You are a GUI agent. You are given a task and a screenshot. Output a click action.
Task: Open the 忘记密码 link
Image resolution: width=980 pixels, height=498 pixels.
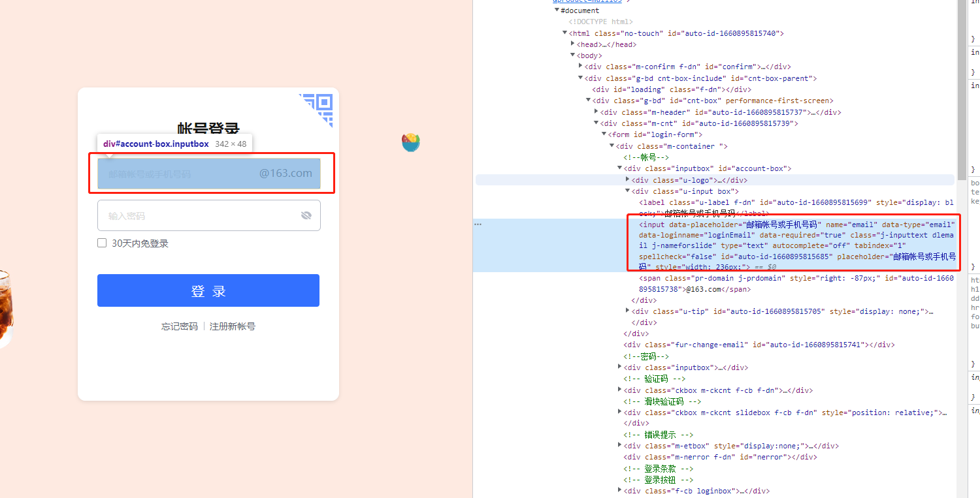coord(180,326)
